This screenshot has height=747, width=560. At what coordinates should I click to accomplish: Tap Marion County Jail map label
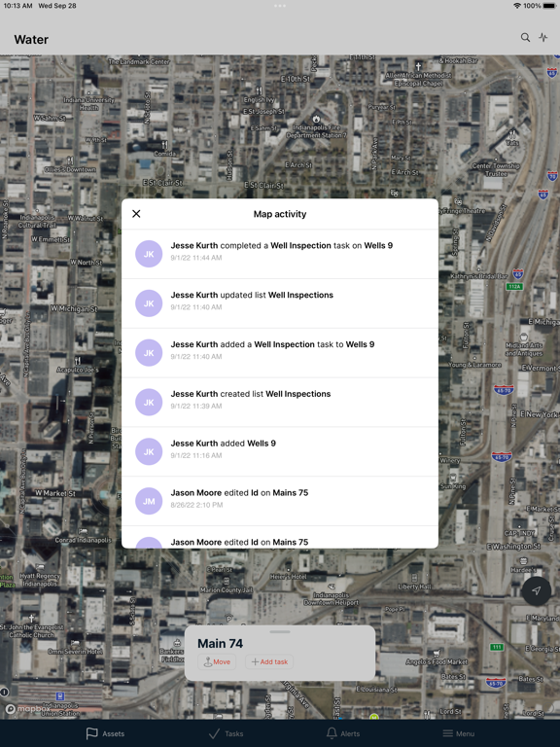coord(227,589)
